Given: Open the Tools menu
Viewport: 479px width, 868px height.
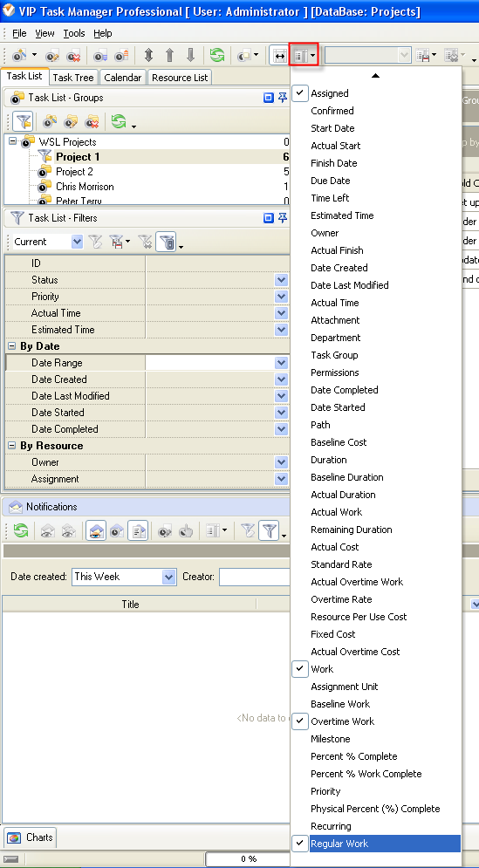Looking at the screenshot, I should coord(74,33).
